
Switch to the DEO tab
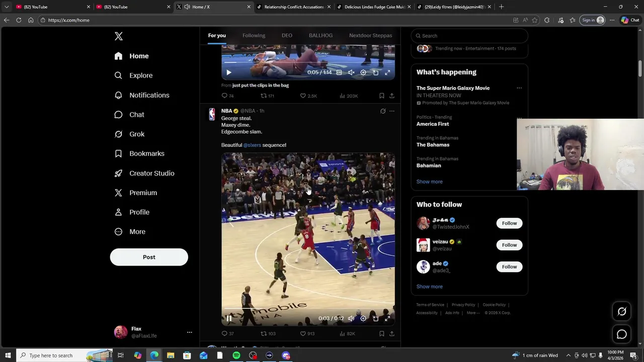[x=287, y=36]
